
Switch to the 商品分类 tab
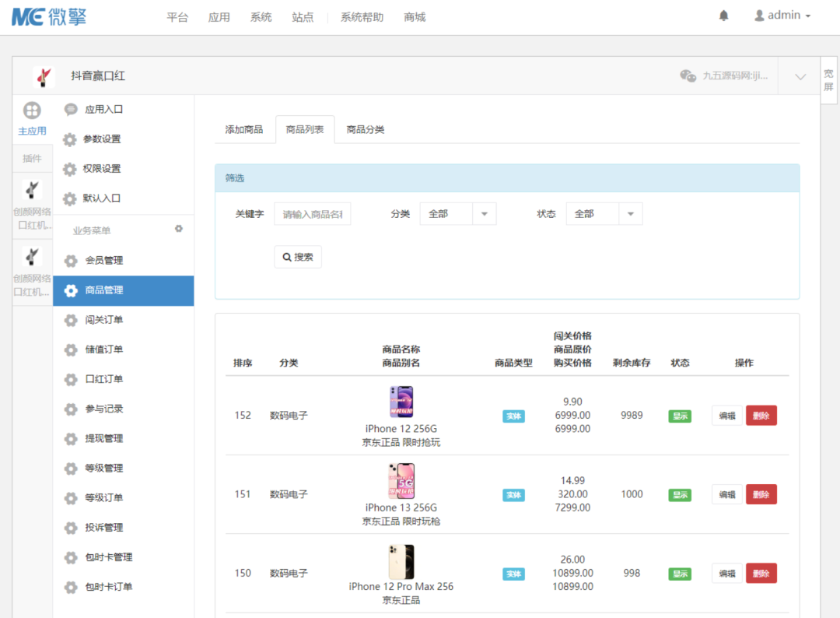click(x=366, y=130)
